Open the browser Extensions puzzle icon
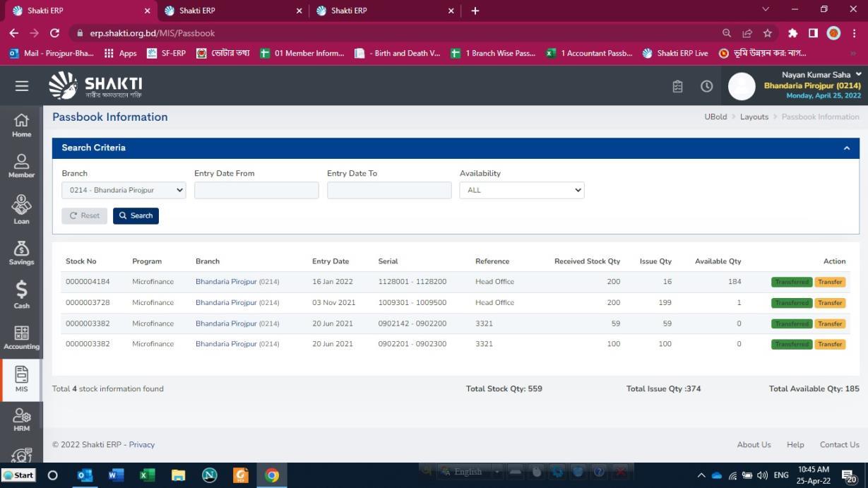Image resolution: width=868 pixels, height=488 pixels. 792,33
